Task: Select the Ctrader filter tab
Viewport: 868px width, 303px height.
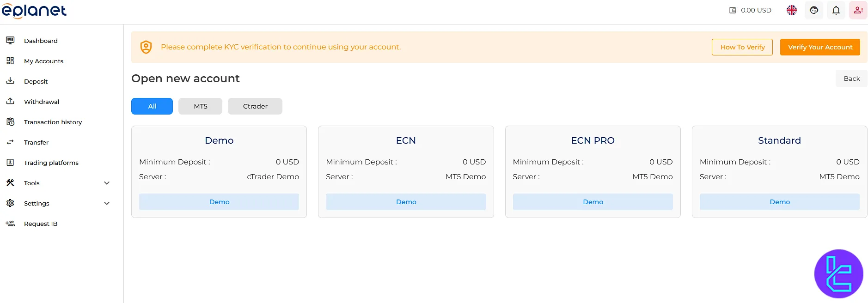Action: click(255, 106)
